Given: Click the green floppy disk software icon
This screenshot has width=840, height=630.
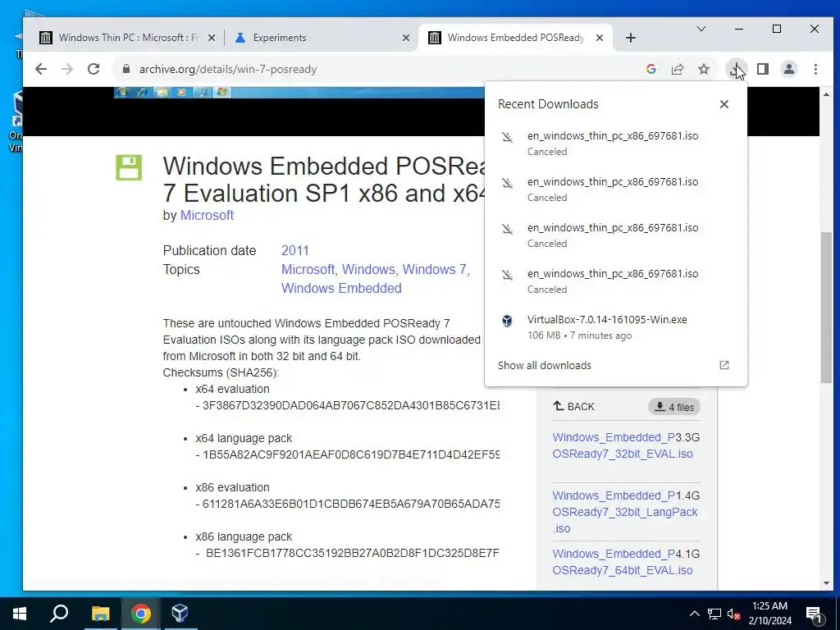Looking at the screenshot, I should (x=129, y=167).
